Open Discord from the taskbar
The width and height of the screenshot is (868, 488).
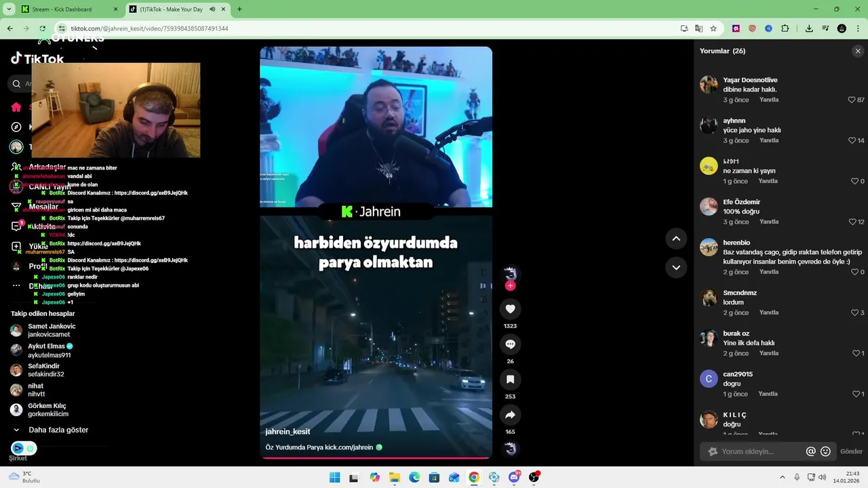click(514, 477)
